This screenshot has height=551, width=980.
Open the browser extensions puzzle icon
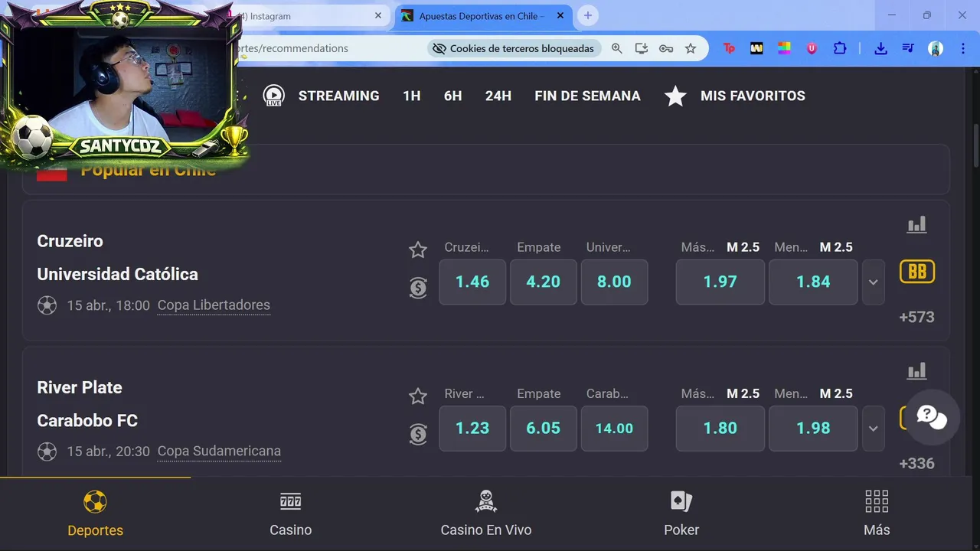click(x=840, y=48)
